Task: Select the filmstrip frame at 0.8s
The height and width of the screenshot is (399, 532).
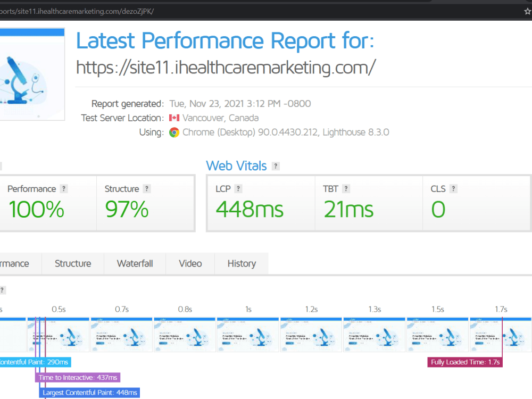Action: coord(185,335)
